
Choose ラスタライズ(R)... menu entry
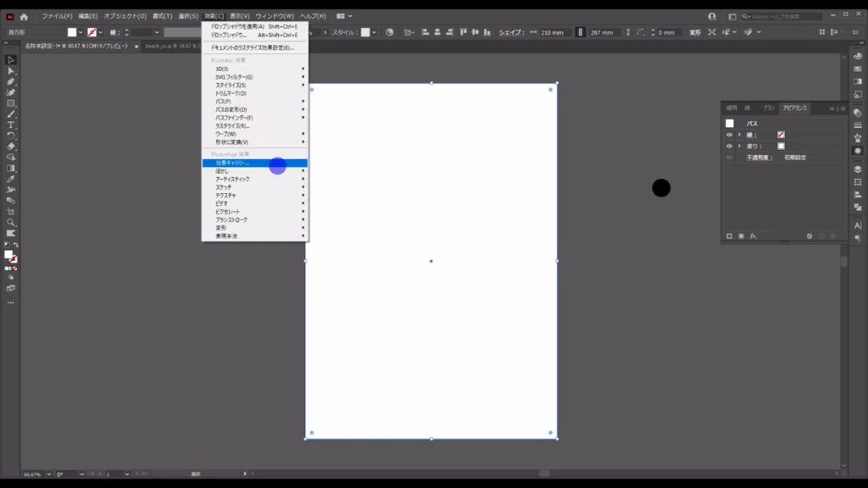pyautogui.click(x=254, y=125)
